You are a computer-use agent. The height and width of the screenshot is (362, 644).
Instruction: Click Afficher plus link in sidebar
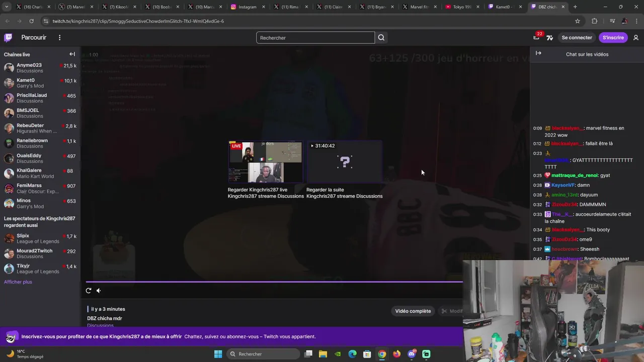tap(18, 282)
